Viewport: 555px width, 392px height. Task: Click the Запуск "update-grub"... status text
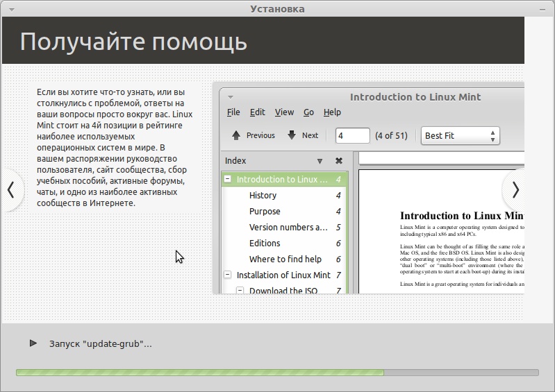[x=101, y=343]
